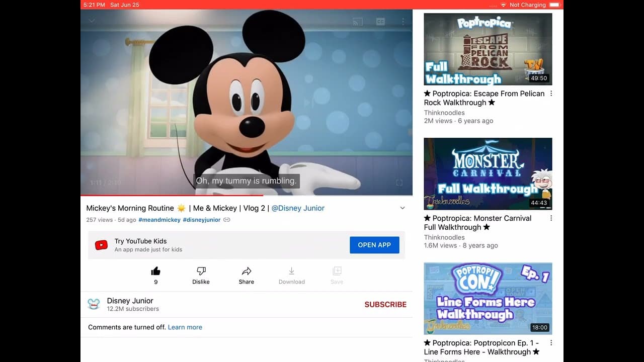Seek using the red video progress bar
The width and height of the screenshot is (644, 362).
[247, 195]
